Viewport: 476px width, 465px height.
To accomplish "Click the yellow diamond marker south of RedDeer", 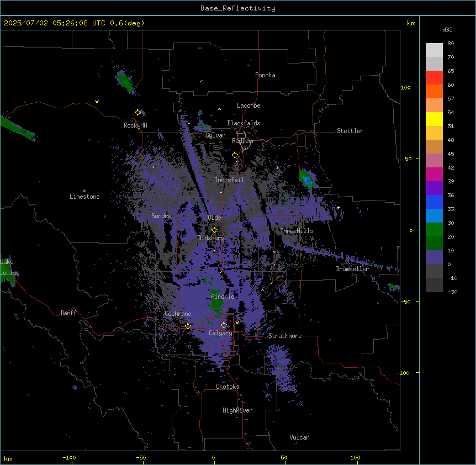I will tap(235, 155).
